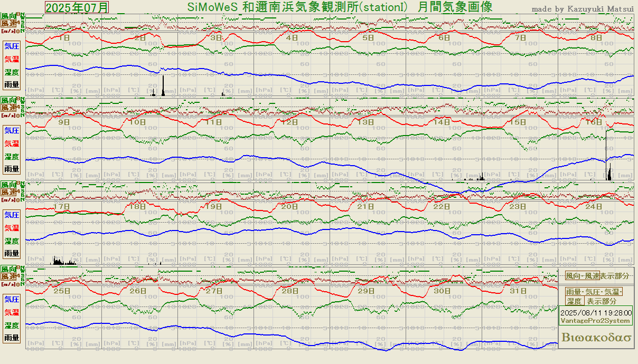Click the rainfall bars under 17日
Viewport: 638px width, 364px height.
[62, 261]
